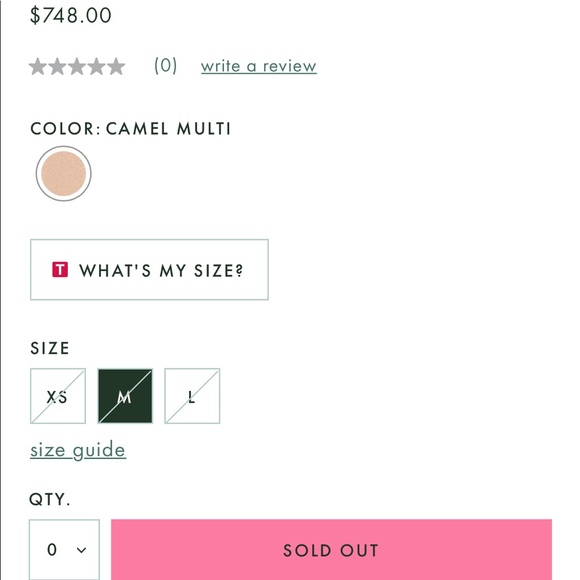Select size M option
Viewport: 580px width, 580px height.
125,396
